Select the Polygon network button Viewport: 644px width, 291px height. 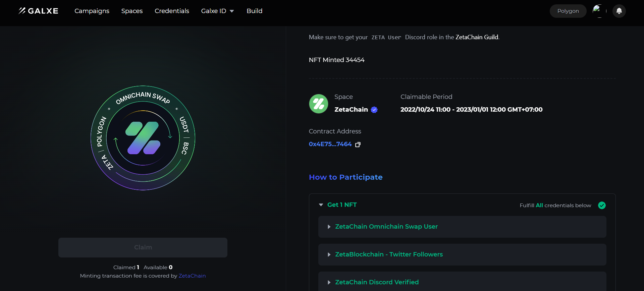click(568, 11)
